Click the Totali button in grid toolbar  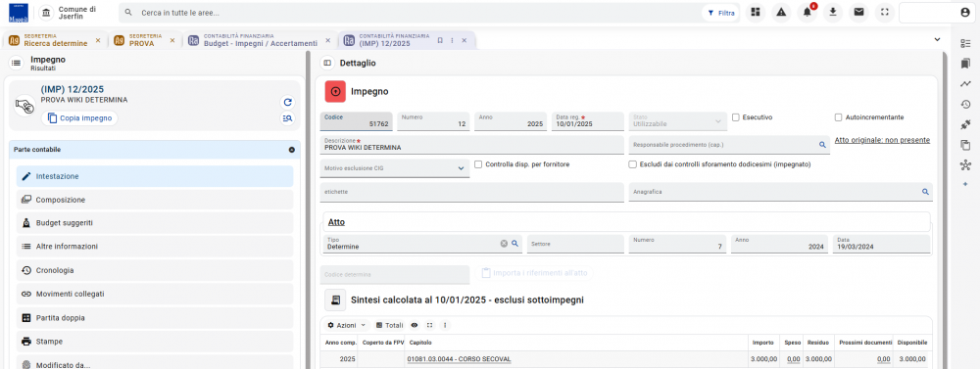(389, 325)
